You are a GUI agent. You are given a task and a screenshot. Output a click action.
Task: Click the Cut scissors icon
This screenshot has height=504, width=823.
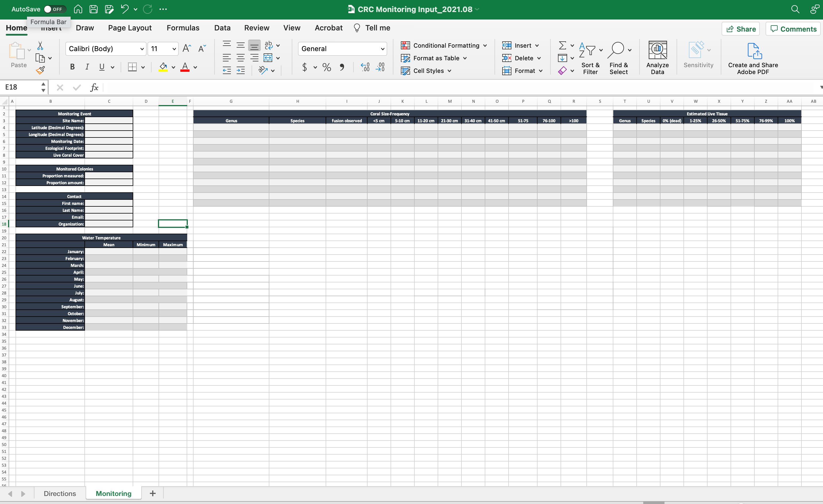click(40, 46)
